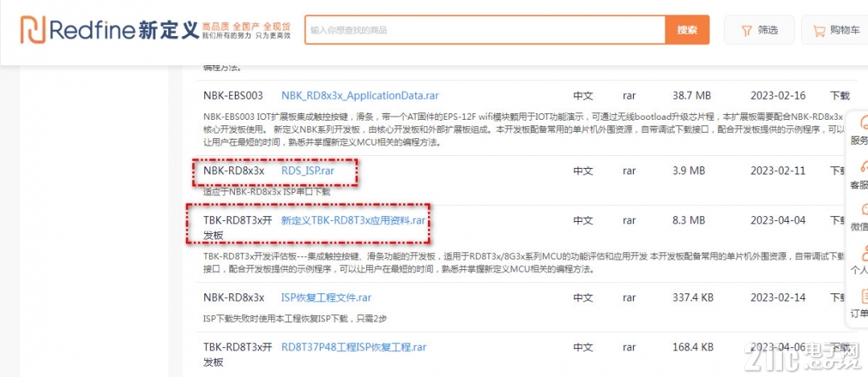
Task: Click the 8.3 MB file size
Action: pyautogui.click(x=689, y=220)
